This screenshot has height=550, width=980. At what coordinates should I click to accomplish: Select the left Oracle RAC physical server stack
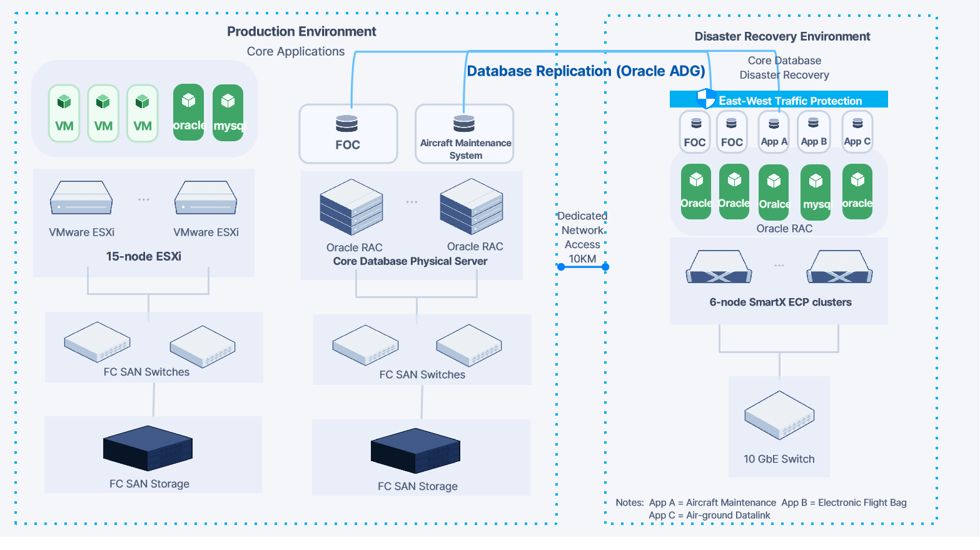[x=351, y=207]
